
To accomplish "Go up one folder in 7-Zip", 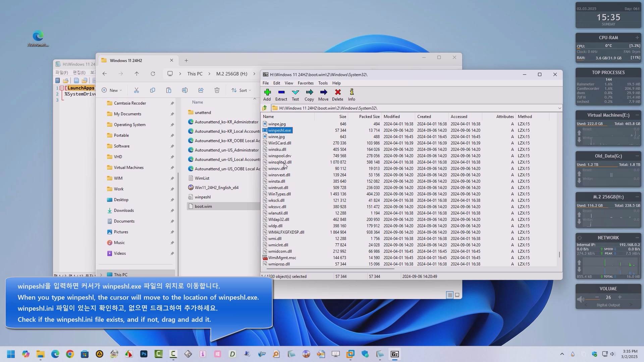I will point(265,108).
